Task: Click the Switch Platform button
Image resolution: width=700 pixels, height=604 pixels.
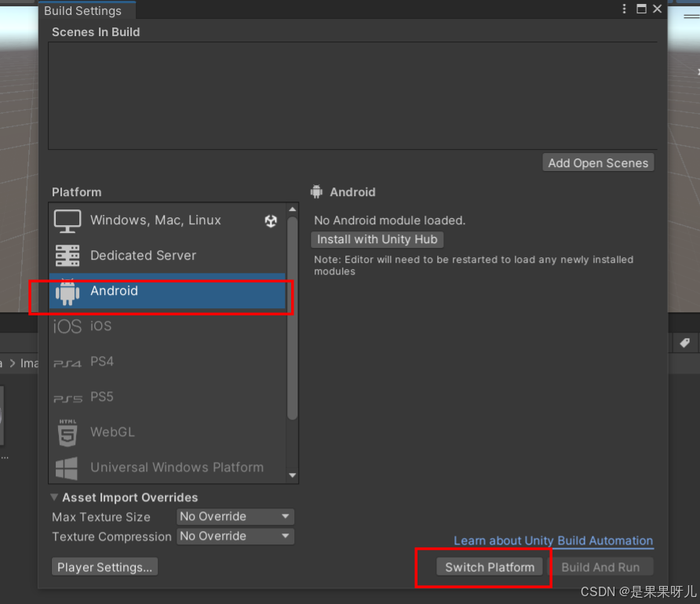Action: [489, 567]
